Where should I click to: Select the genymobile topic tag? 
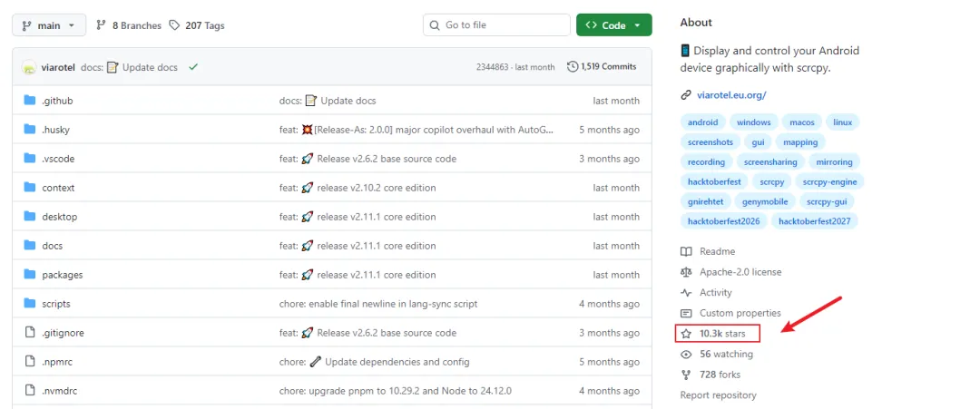(765, 201)
